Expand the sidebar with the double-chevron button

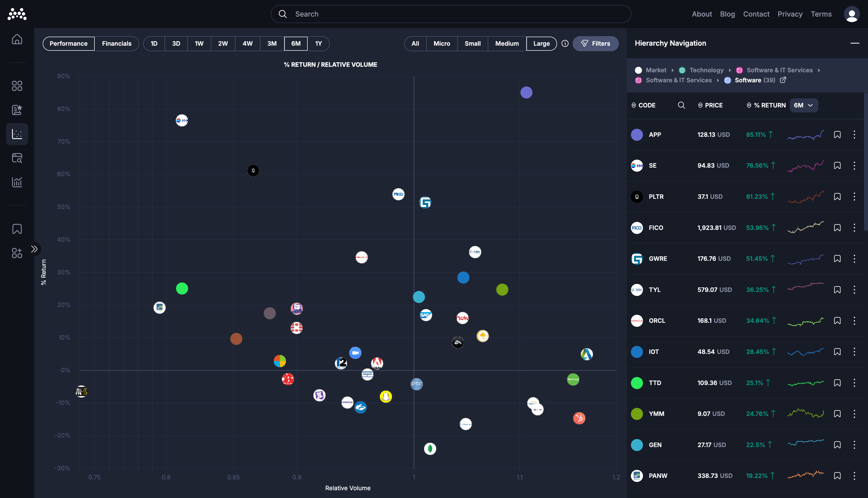point(34,249)
